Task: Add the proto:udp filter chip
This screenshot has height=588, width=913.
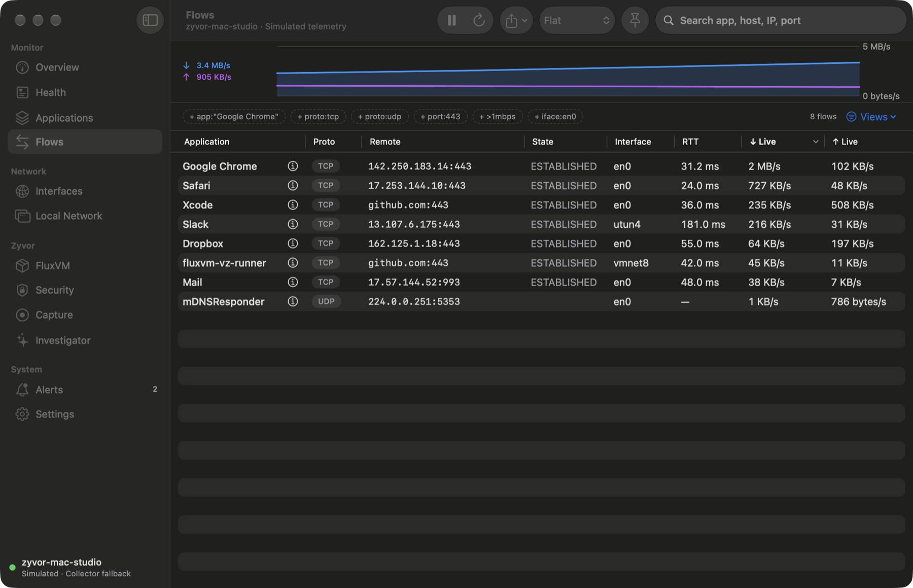Action: (379, 117)
